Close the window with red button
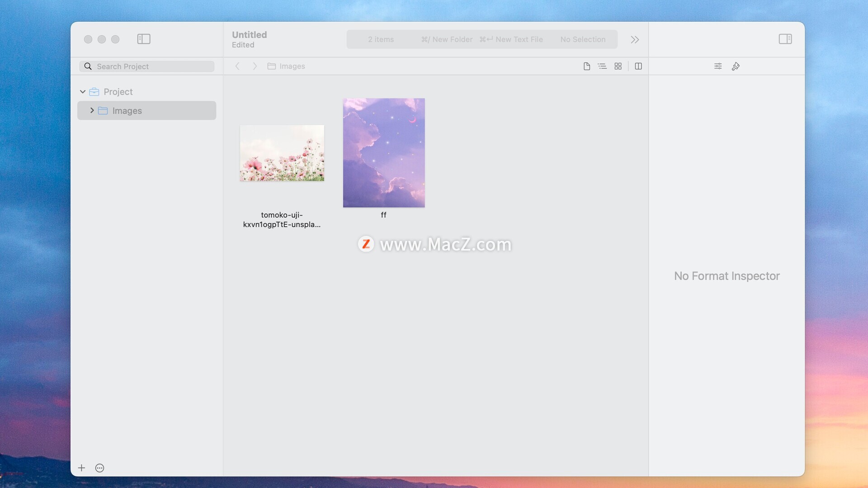Screen dimensions: 868x488 point(88,39)
